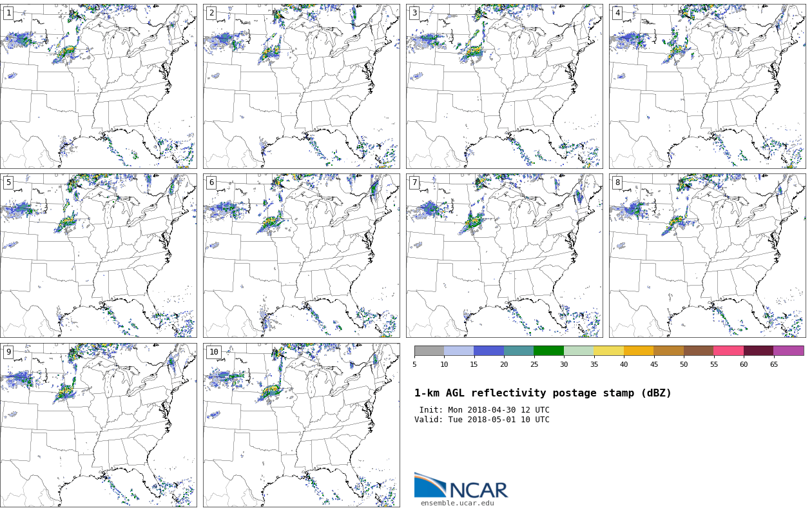
Task: Click the number 6 panel label box
Action: 211,182
